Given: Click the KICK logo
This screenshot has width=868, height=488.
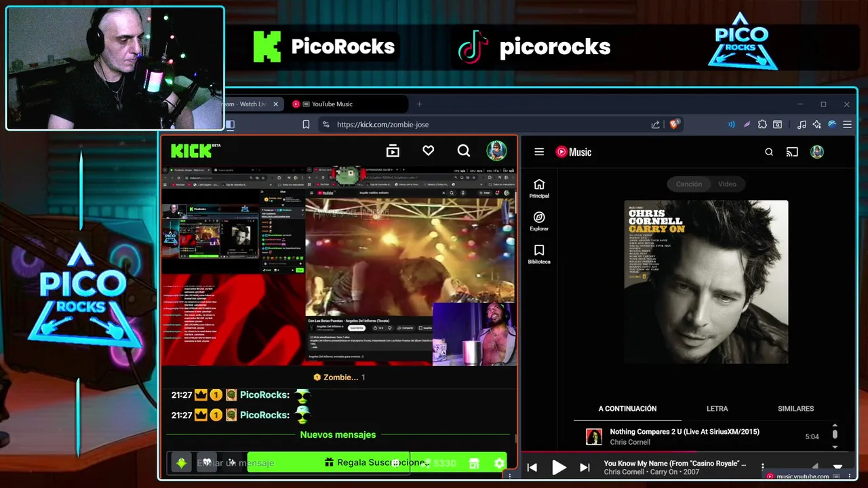Looking at the screenshot, I should point(195,150).
